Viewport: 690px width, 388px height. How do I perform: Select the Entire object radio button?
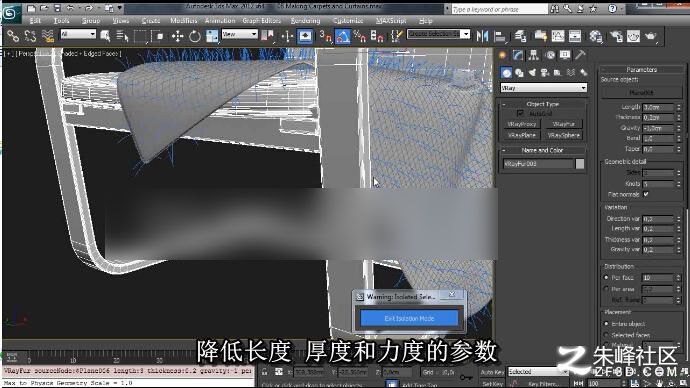click(x=606, y=323)
